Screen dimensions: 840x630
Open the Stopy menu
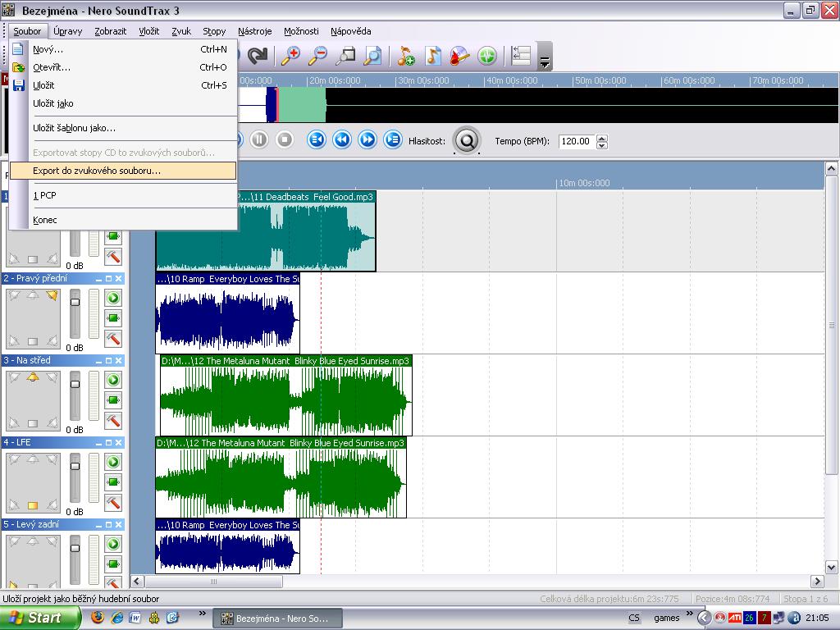(x=214, y=31)
